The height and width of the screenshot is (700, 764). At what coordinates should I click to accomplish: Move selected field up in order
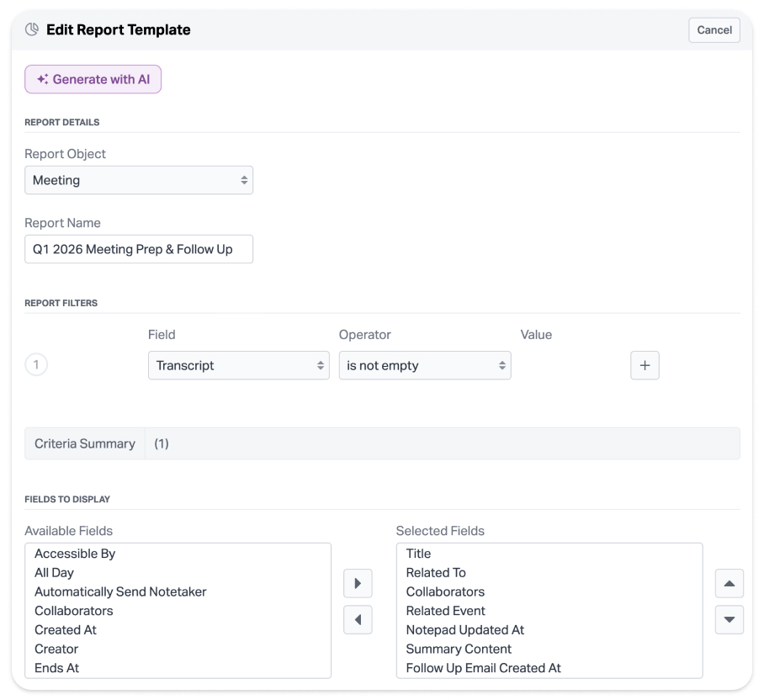click(729, 583)
